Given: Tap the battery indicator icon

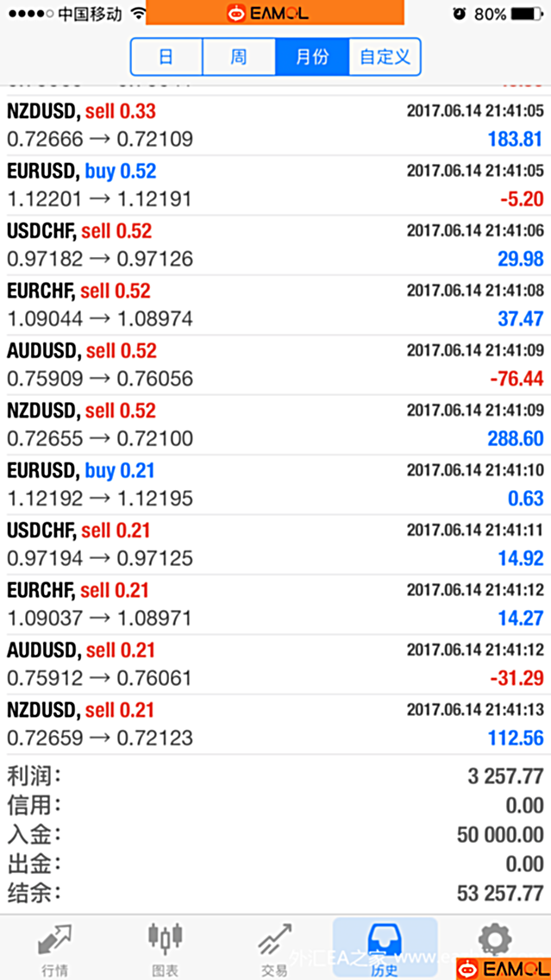Looking at the screenshot, I should click(x=526, y=14).
